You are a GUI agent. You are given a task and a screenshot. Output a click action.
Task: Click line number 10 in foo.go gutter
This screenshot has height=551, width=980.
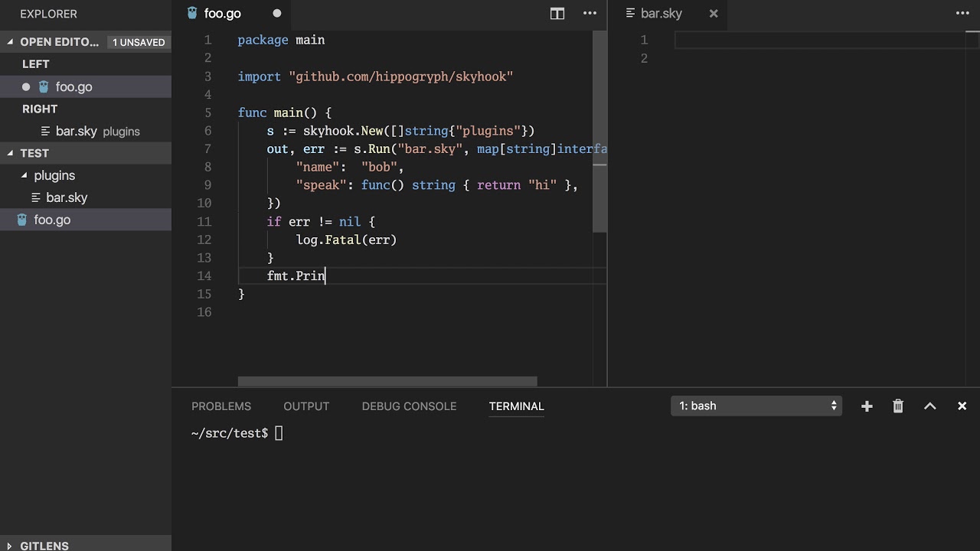coord(204,203)
